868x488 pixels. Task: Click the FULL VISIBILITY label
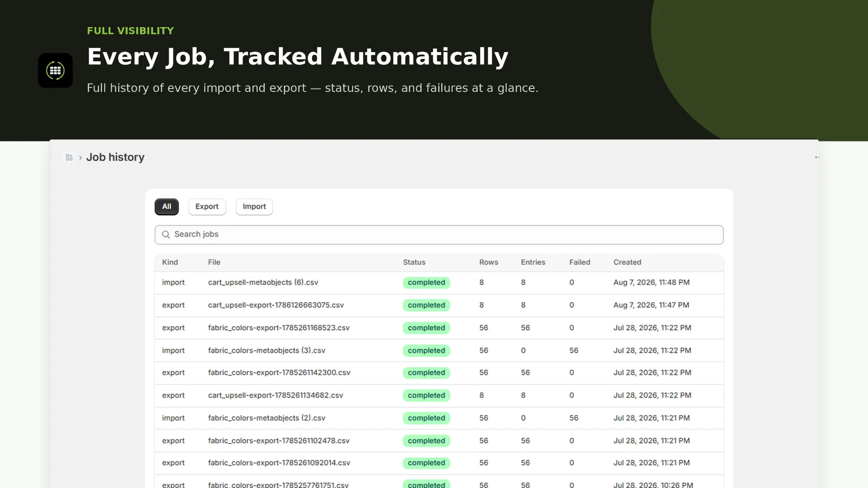coord(130,31)
